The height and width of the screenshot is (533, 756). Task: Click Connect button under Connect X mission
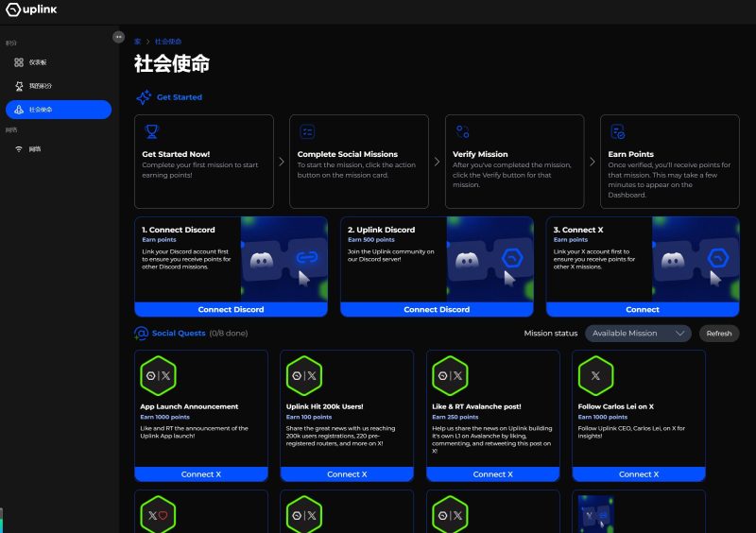(643, 309)
